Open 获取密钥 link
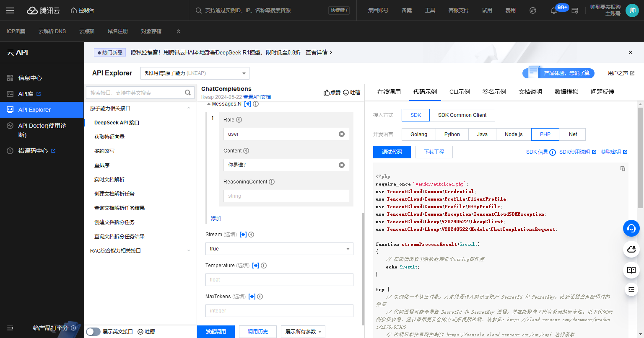Image resolution: width=644 pixels, height=338 pixels. click(x=614, y=152)
